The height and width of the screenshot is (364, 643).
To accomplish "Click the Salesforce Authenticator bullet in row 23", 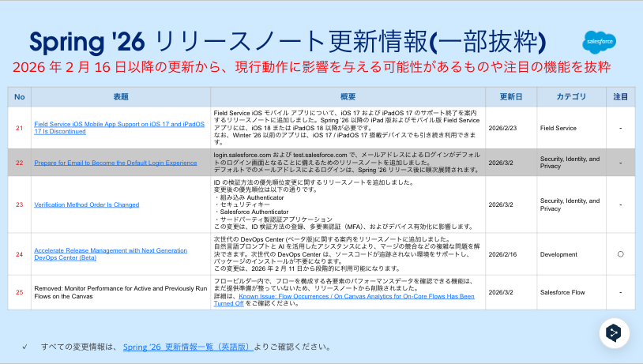I will [x=252, y=212].
